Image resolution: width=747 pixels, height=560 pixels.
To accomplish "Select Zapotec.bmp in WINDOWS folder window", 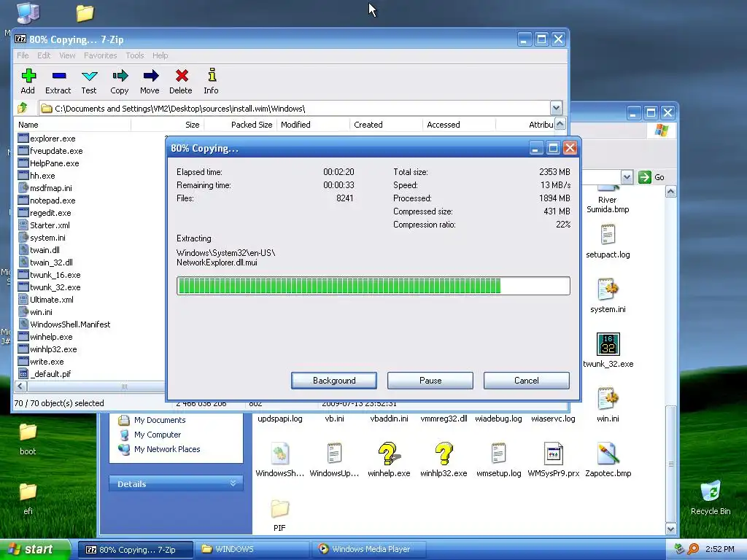I will tap(608, 460).
